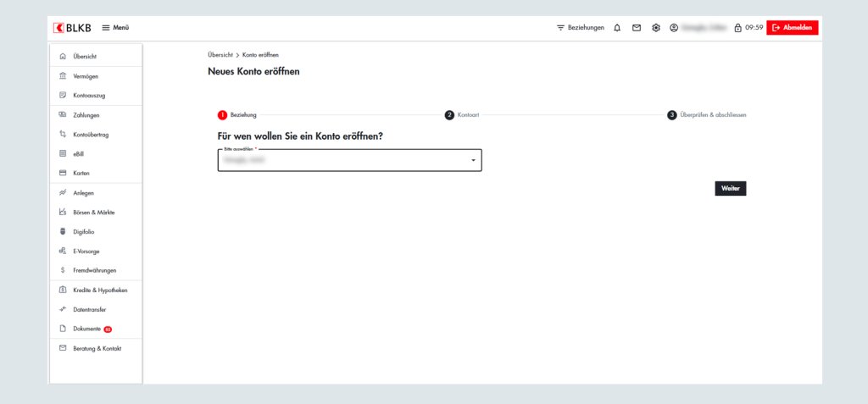
Task: Select step 3 Überprüfen & abschliessen
Action: (x=707, y=115)
